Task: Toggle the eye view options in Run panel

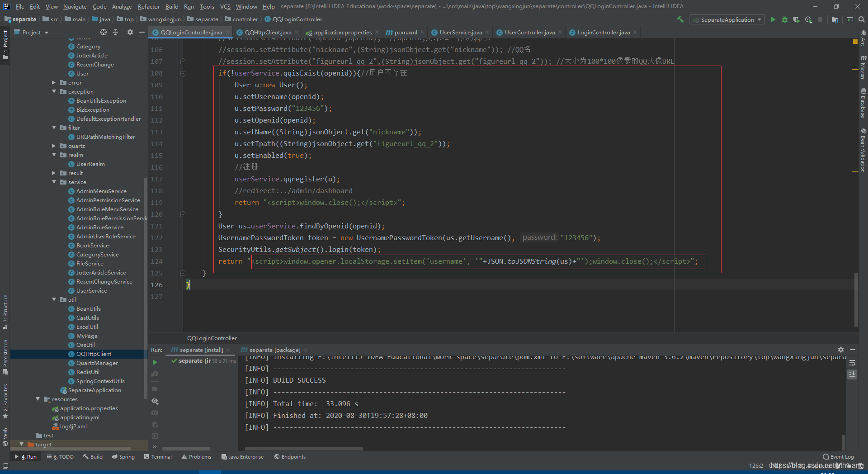Action: [x=155, y=401]
